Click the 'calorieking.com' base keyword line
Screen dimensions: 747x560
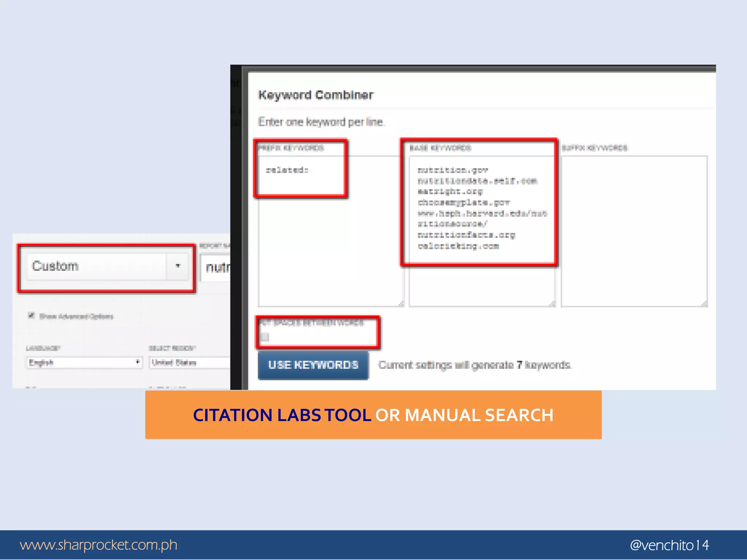tap(458, 246)
